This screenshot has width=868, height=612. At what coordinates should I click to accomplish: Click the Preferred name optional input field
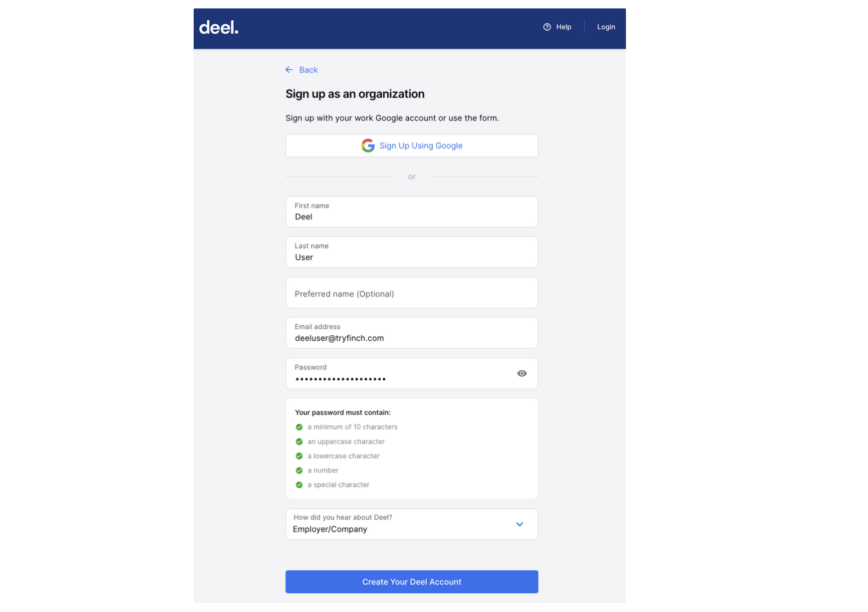click(x=411, y=292)
